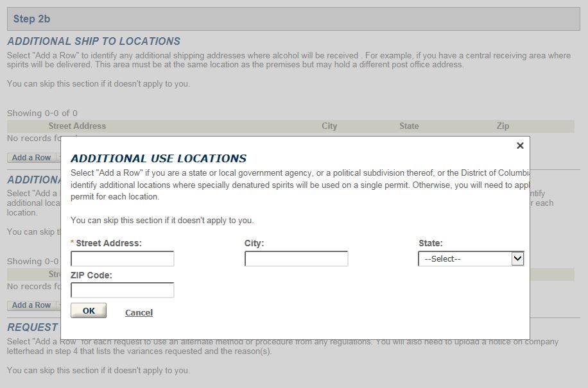Click the City column header
Screen dimensions: 588x388
click(x=329, y=126)
